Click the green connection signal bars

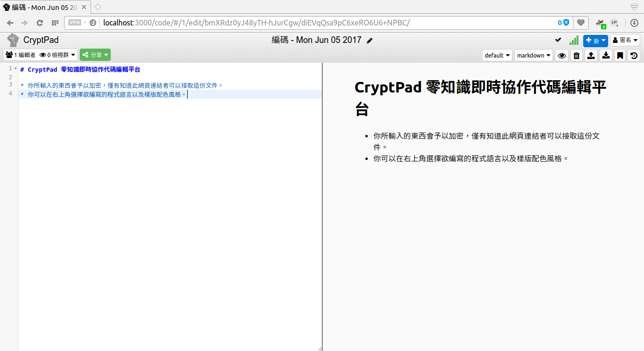click(574, 40)
